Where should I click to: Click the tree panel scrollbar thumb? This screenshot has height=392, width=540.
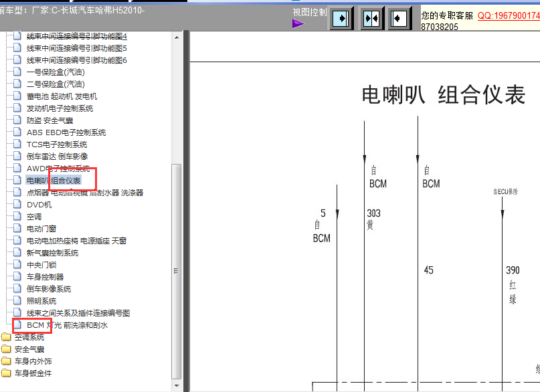click(x=177, y=271)
